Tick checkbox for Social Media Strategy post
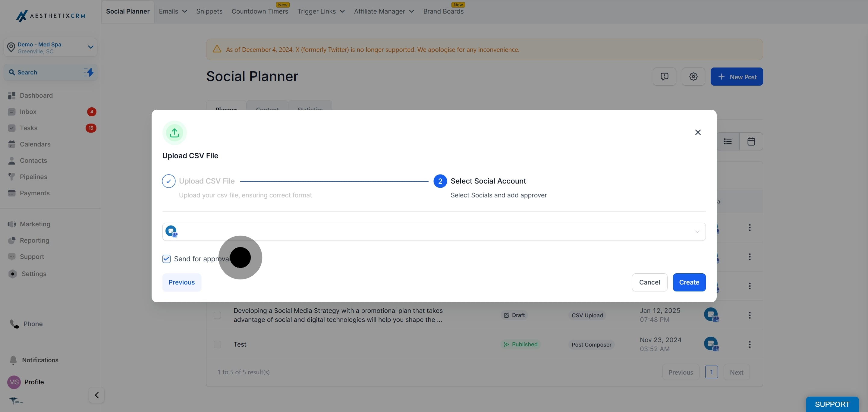This screenshot has width=868, height=412. (x=217, y=315)
